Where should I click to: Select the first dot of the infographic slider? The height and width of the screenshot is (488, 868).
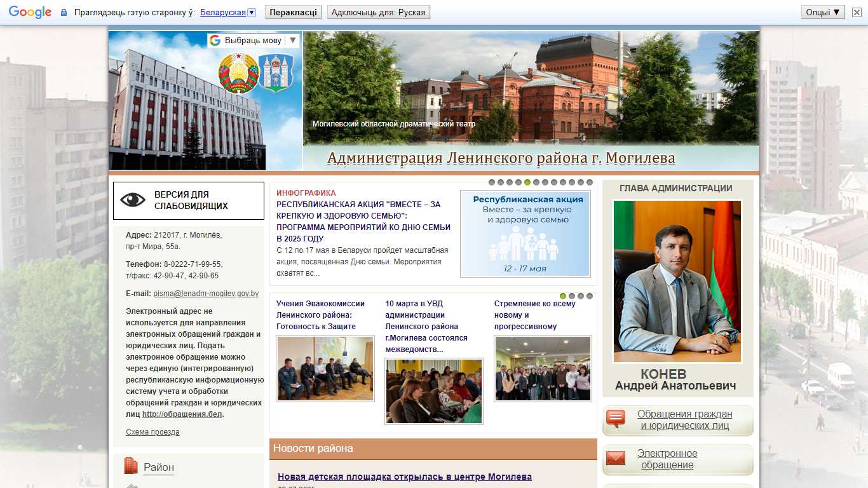pos(492,182)
